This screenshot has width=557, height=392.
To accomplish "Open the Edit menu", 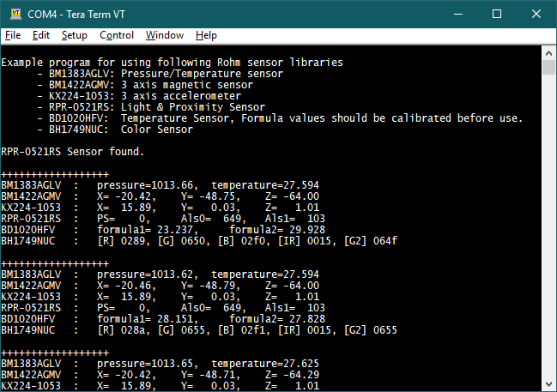I will point(41,35).
